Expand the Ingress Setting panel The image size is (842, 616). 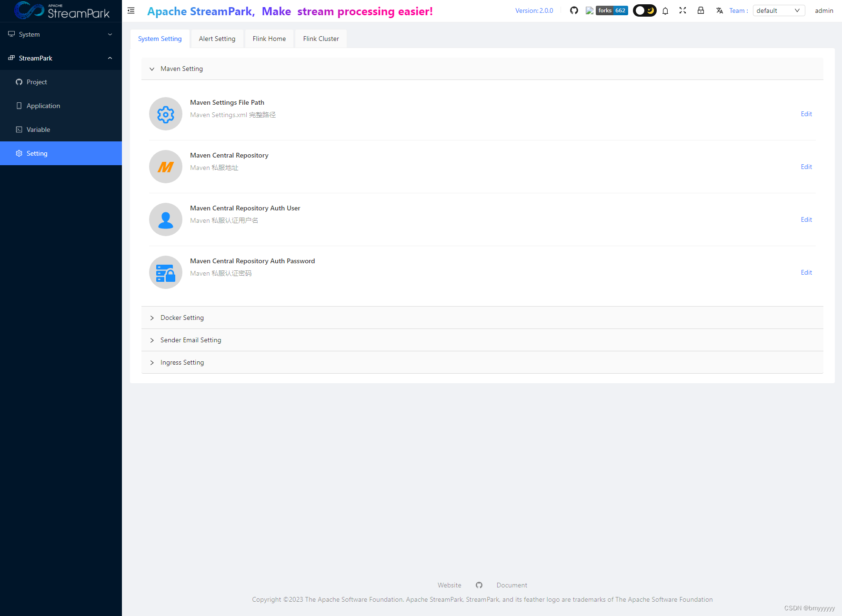tap(482, 362)
